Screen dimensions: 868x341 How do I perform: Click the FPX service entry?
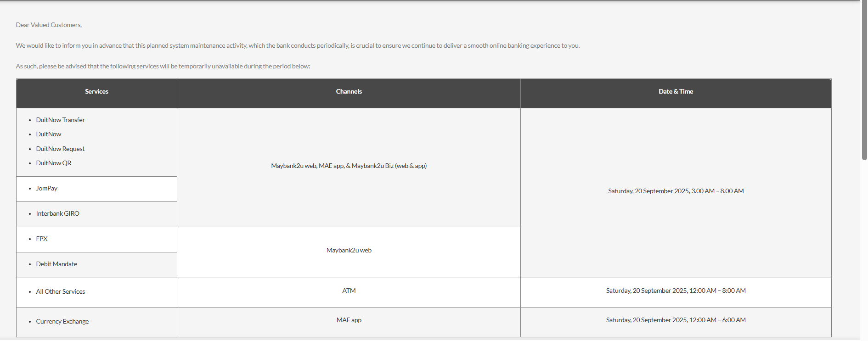42,239
